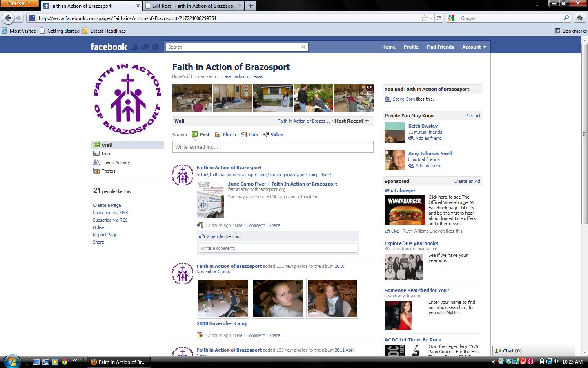This screenshot has height=368, width=588.
Task: Click Like thumbs-up under Whataburger ad
Action: [x=392, y=231]
